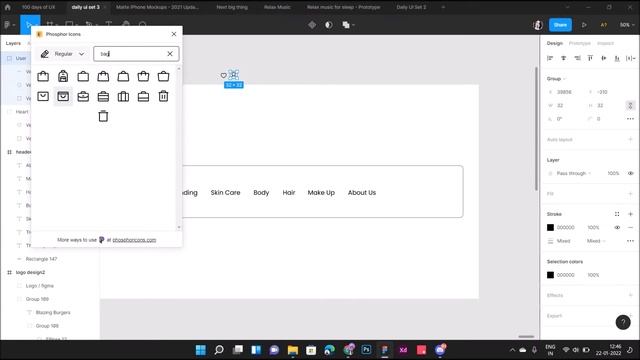Present prototype with the play icon
The width and height of the screenshot is (640, 360).
click(584, 25)
